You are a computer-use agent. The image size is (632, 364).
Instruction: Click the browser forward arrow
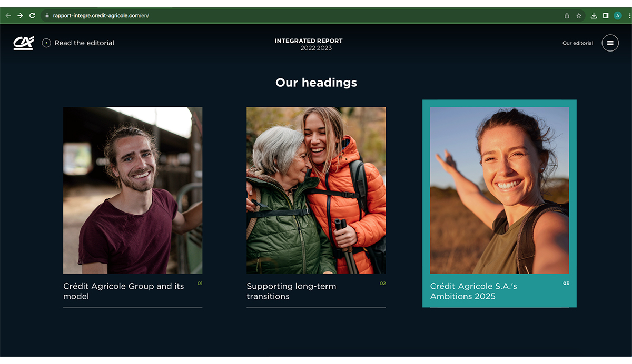(20, 16)
